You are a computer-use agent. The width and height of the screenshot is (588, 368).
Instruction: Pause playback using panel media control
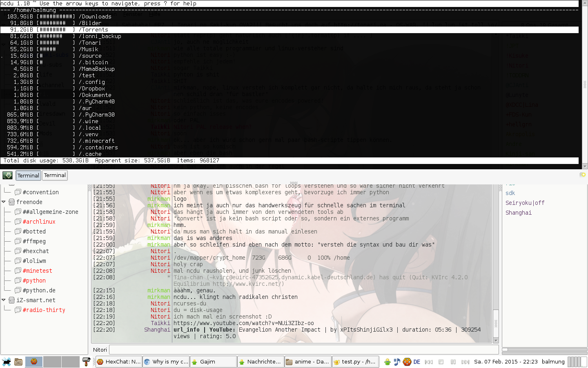click(453, 362)
